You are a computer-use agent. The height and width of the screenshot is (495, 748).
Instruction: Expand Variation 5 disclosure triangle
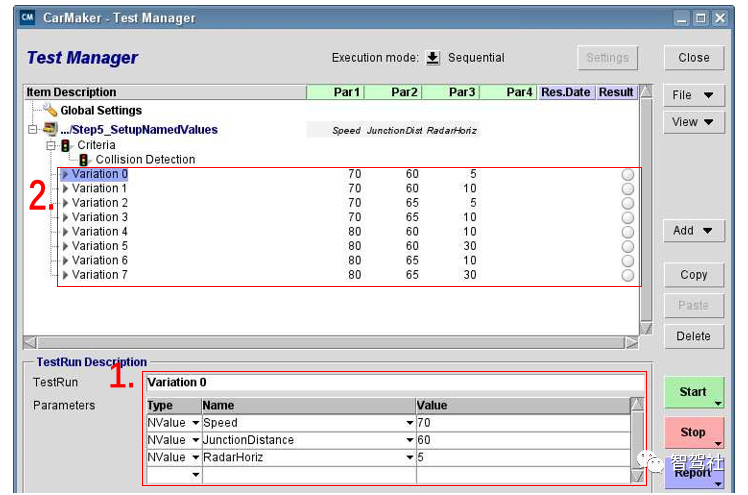(x=65, y=246)
